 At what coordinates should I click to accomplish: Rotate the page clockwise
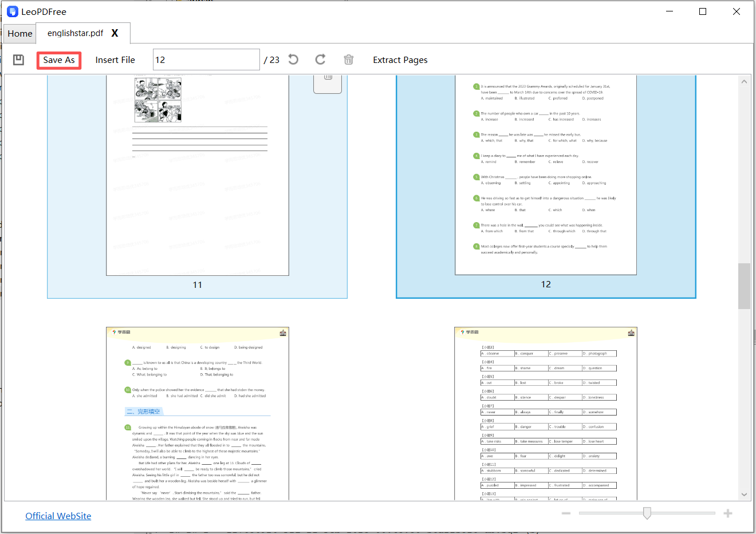[320, 59]
